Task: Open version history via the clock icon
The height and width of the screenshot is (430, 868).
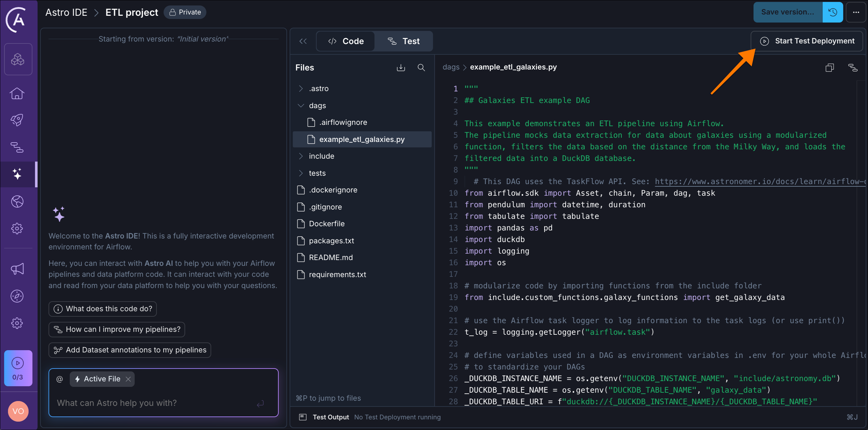Action: [x=833, y=12]
